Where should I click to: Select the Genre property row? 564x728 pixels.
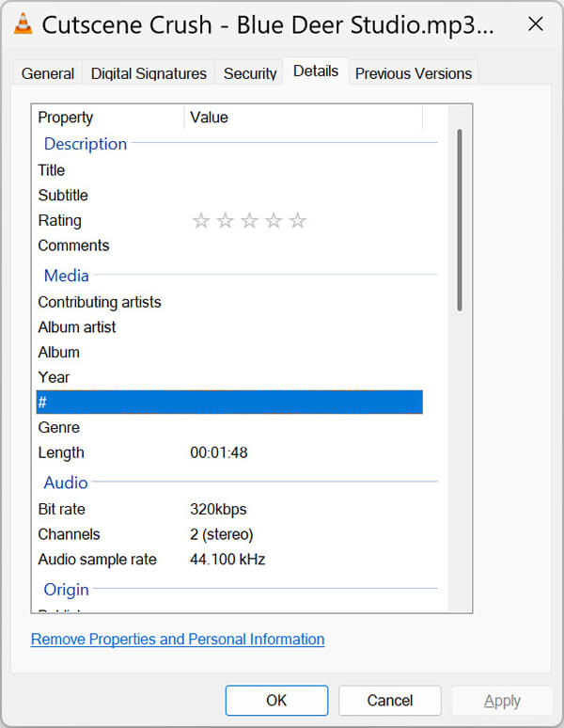pyautogui.click(x=229, y=428)
